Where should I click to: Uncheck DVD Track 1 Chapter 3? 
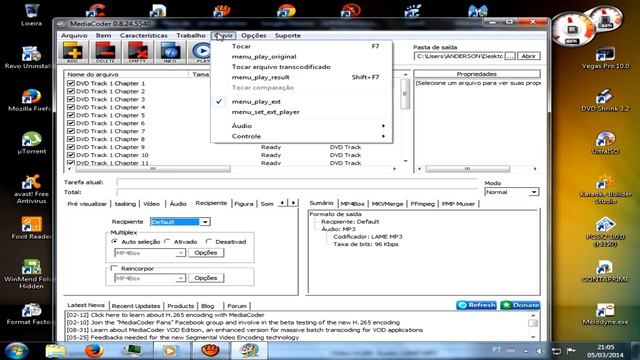[x=71, y=99]
